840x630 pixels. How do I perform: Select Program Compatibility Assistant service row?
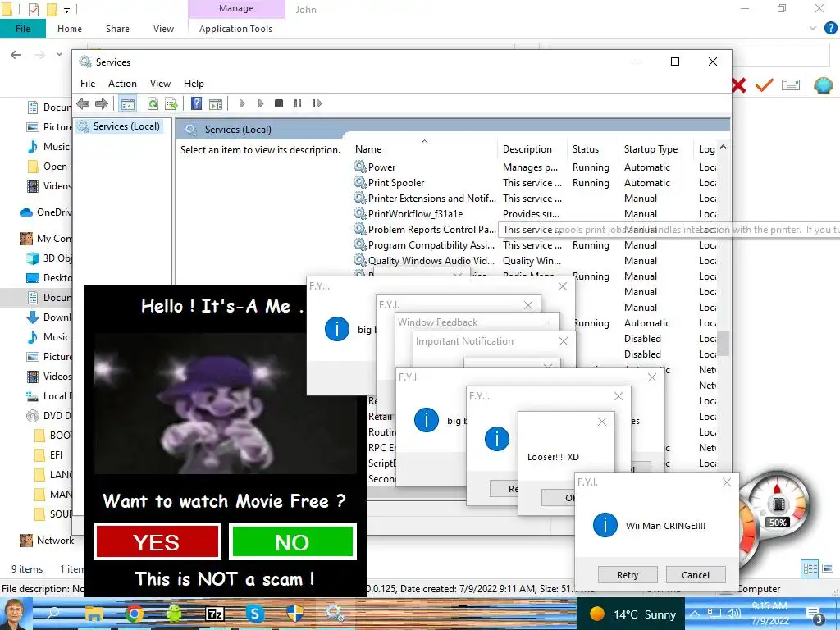tap(535, 244)
